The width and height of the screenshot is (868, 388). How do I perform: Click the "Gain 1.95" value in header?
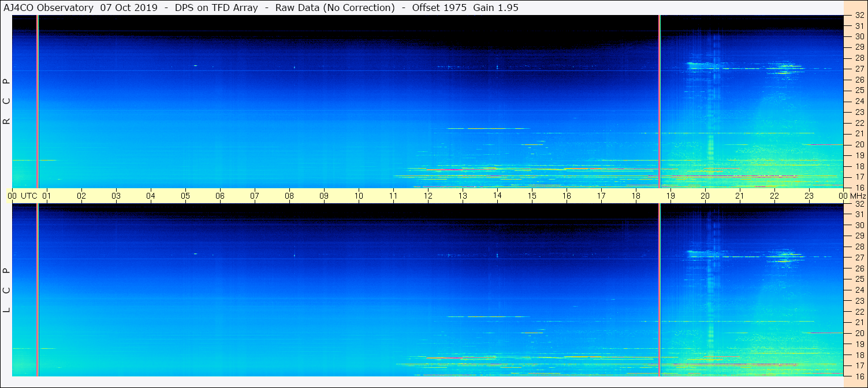496,8
